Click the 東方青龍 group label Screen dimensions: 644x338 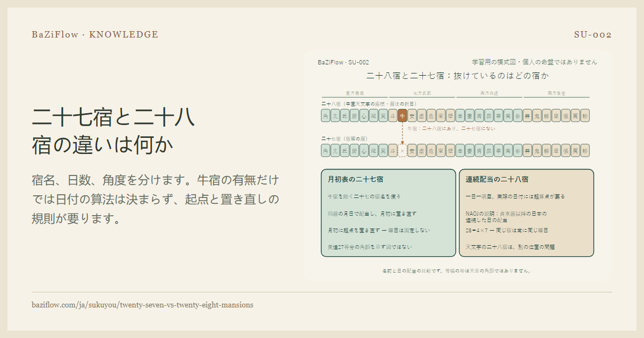355,93
